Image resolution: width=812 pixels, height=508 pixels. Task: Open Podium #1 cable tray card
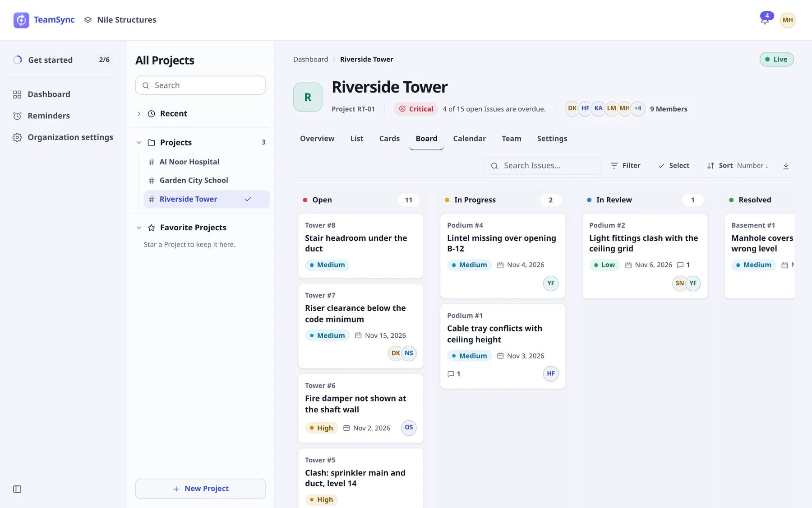503,346
